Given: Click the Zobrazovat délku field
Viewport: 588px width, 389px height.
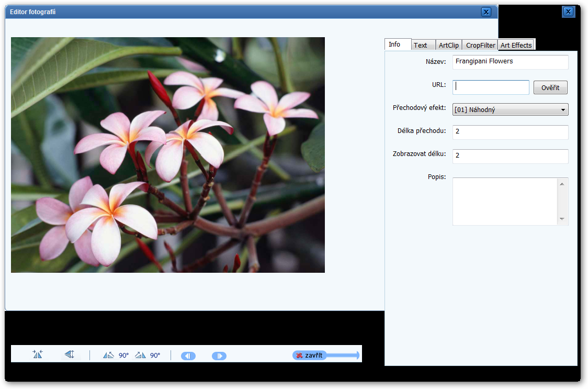Looking at the screenshot, I should (x=511, y=156).
